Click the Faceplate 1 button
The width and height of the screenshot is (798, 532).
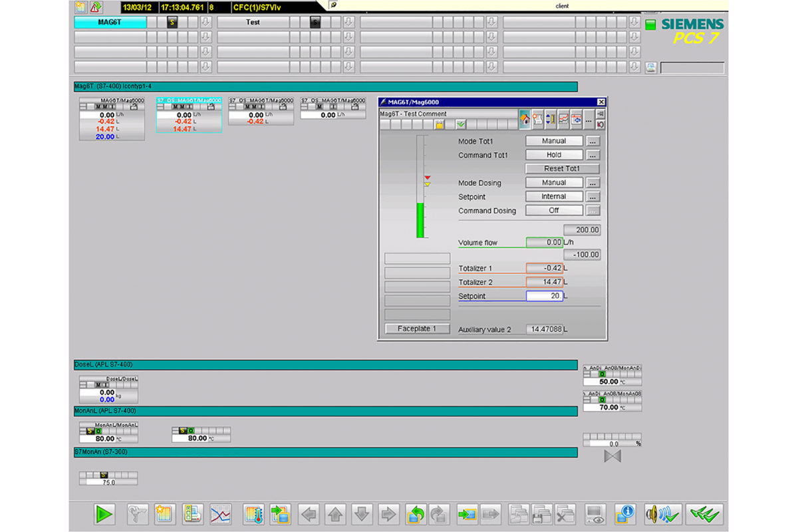[x=417, y=329]
